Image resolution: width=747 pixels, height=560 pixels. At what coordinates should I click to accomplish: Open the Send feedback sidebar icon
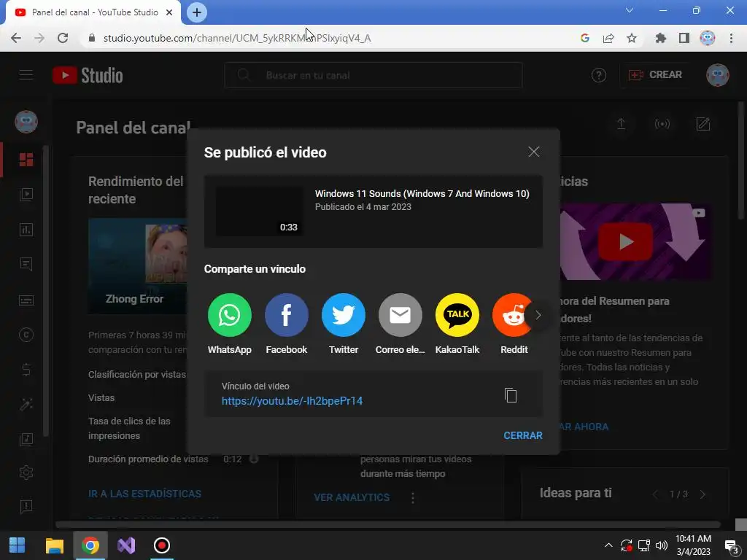[x=26, y=507]
